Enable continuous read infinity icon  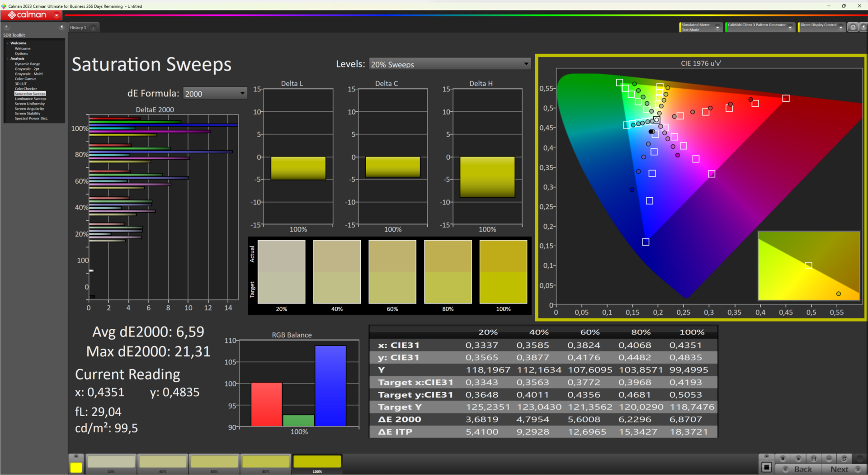point(829,459)
